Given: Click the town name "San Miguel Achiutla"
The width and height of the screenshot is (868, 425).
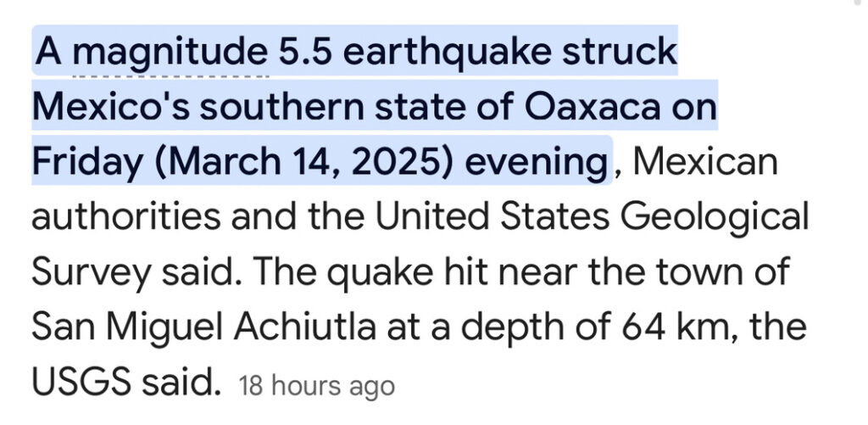Looking at the screenshot, I should (203, 328).
